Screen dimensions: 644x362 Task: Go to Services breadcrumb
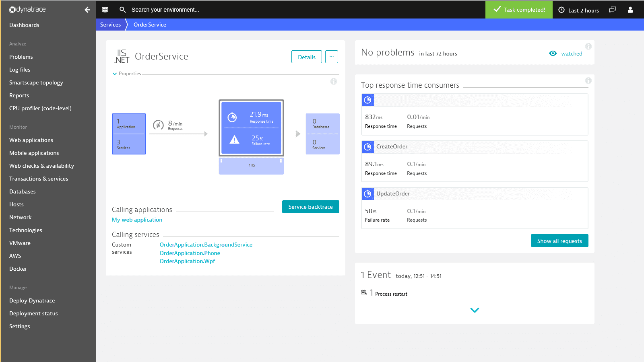[110, 25]
